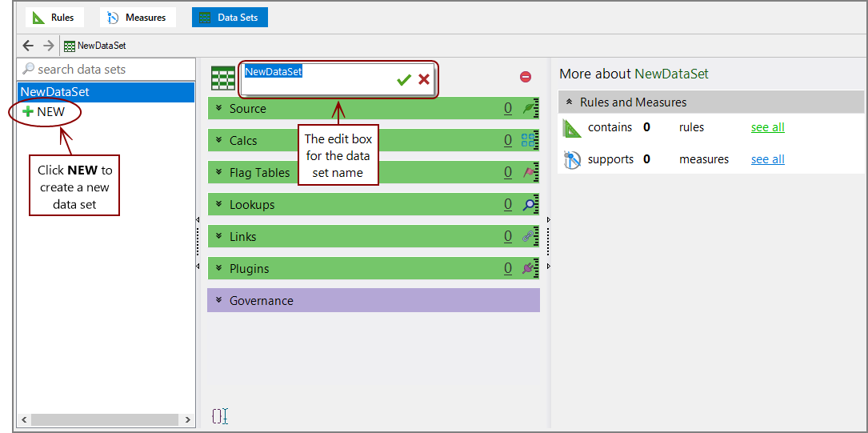Click the measures icon beside supports

[x=570, y=159]
